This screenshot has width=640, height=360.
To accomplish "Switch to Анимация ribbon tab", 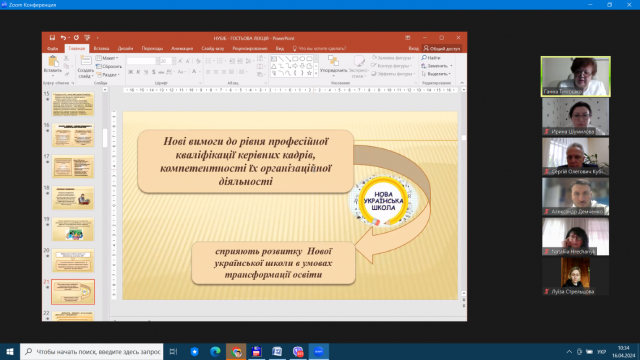I will (182, 49).
